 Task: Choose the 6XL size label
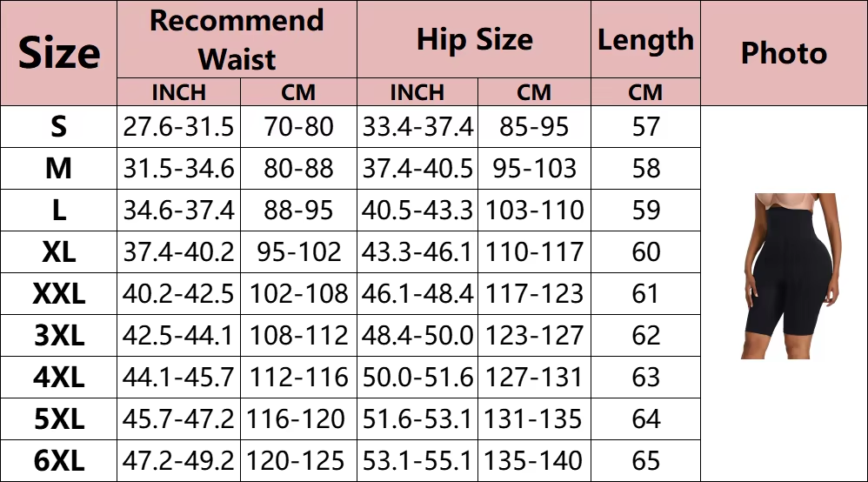pos(58,461)
